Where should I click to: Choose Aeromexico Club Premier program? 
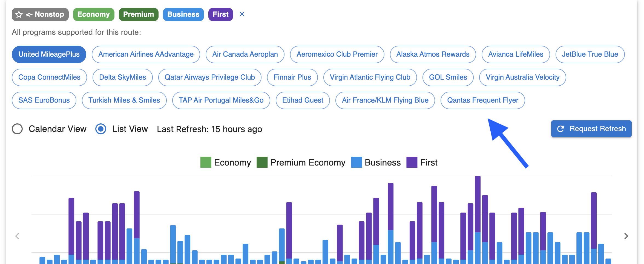pyautogui.click(x=337, y=54)
